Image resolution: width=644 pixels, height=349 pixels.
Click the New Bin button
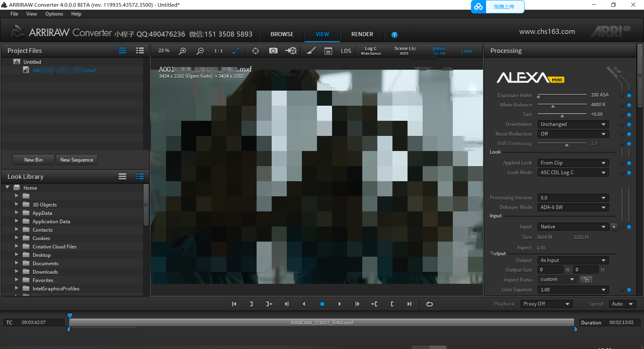[x=34, y=160]
